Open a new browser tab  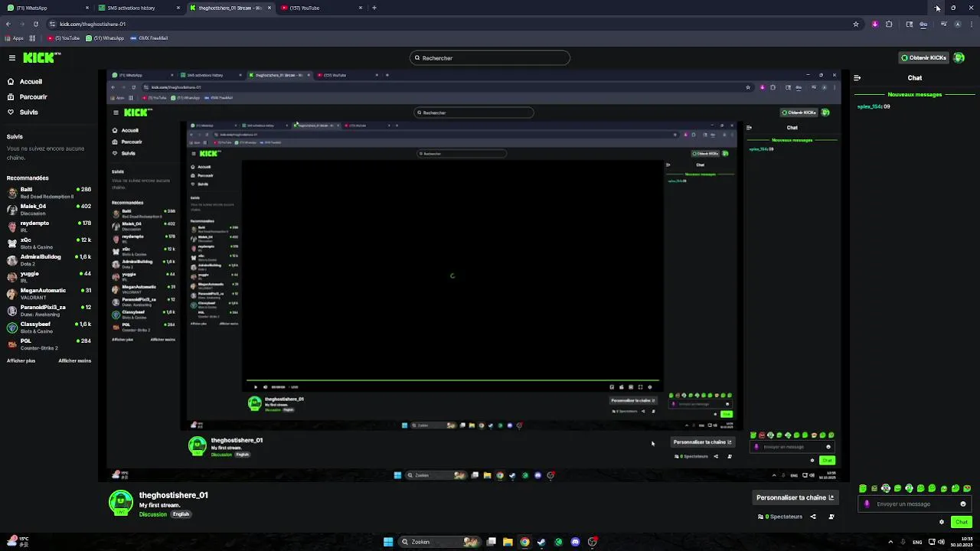(x=374, y=8)
